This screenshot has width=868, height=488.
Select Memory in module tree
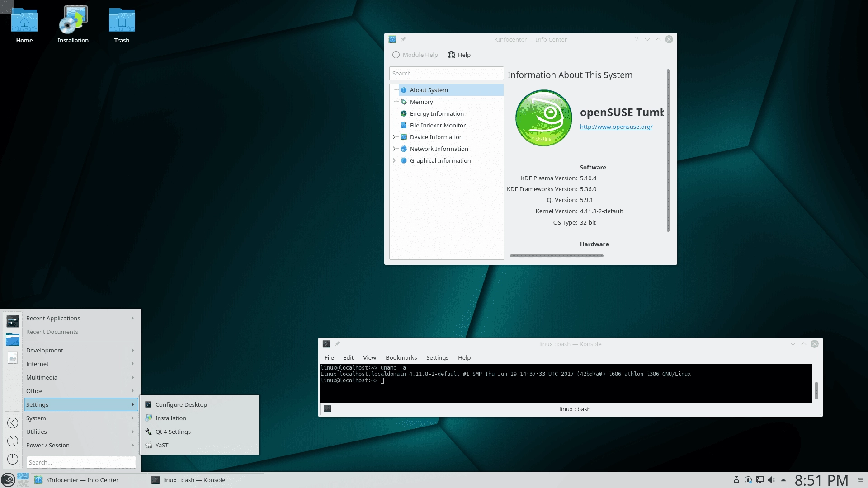(451, 102)
